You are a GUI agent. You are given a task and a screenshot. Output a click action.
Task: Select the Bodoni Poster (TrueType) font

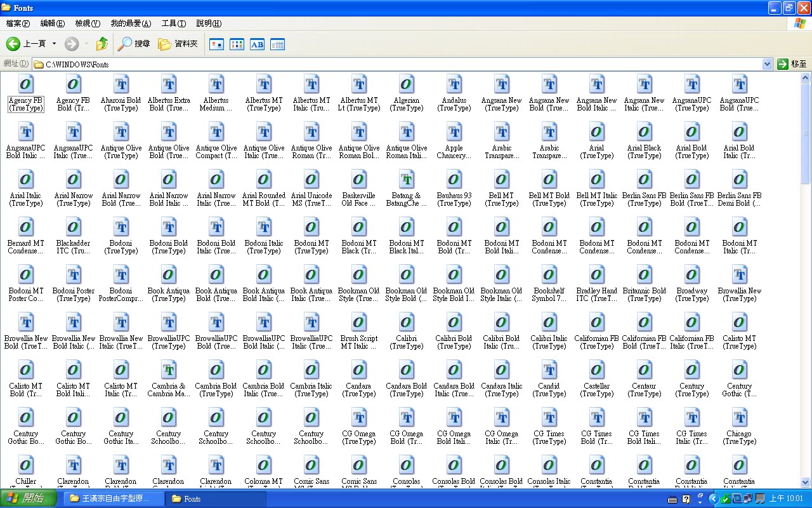[x=74, y=283]
